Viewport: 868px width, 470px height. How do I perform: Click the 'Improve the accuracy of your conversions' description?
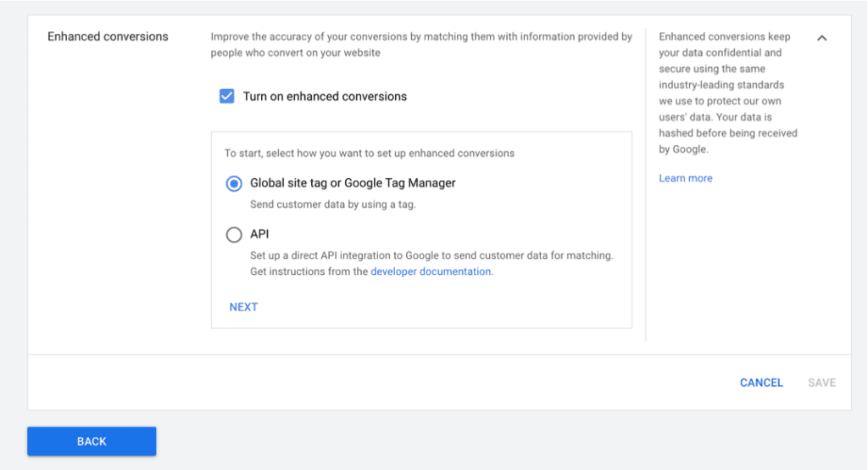coord(421,44)
